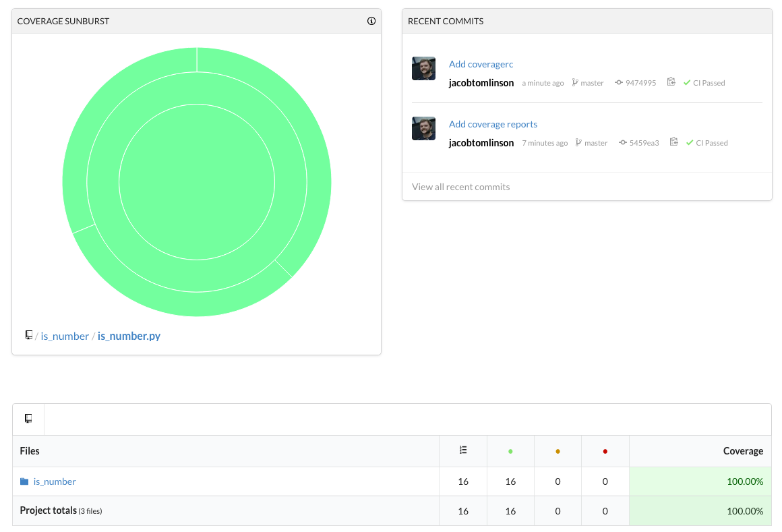This screenshot has height=532, width=782.
Task: Click the tracked lines column header icon
Action: point(462,450)
